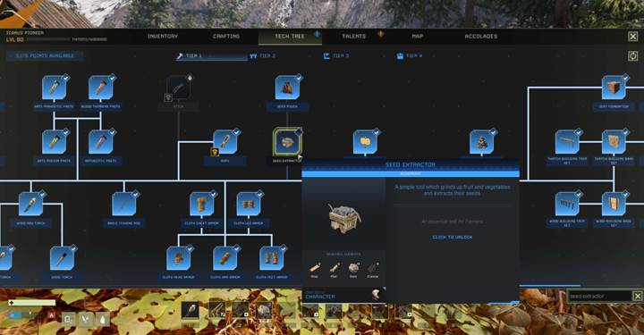Switch to Tier 4 blueprints
The height and width of the screenshot is (335, 644).
(410, 55)
